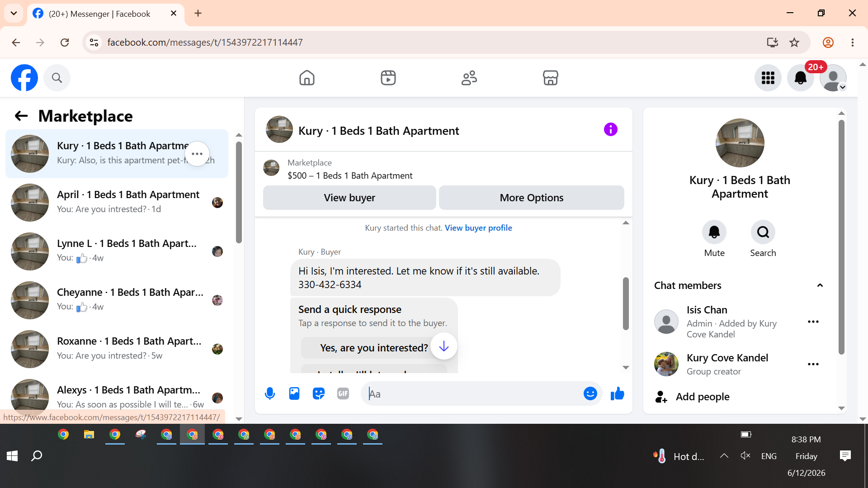This screenshot has width=868, height=488.
Task: Bookmark this page with the star icon
Action: [x=794, y=43]
